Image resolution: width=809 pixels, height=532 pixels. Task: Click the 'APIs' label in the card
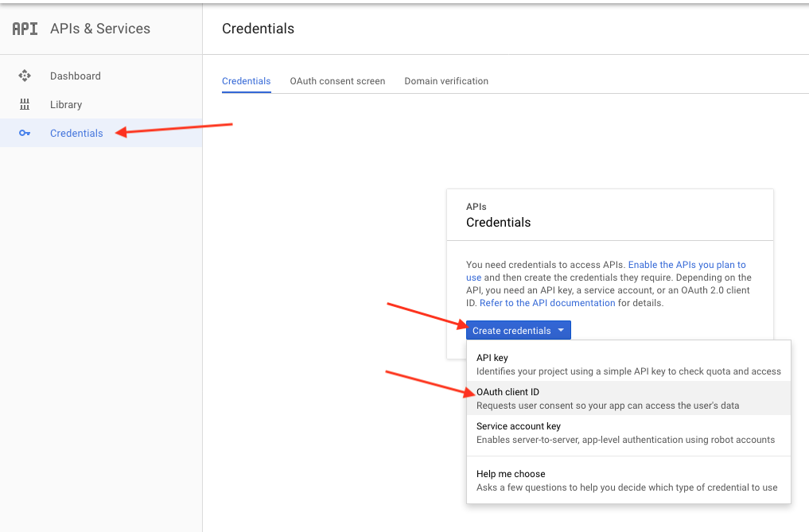click(x=476, y=207)
